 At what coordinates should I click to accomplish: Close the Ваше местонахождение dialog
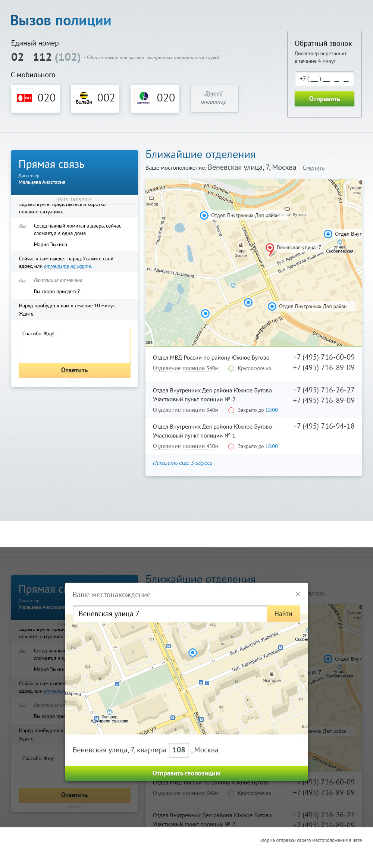tap(298, 594)
